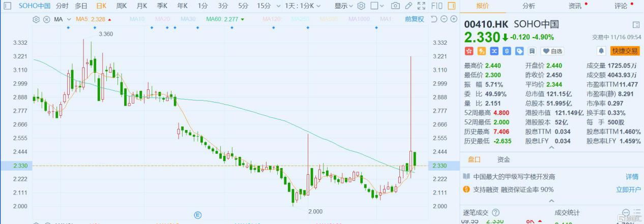This screenshot has height=224, width=644.
Task: Enter fullscreen chart mode
Action: 421,6
